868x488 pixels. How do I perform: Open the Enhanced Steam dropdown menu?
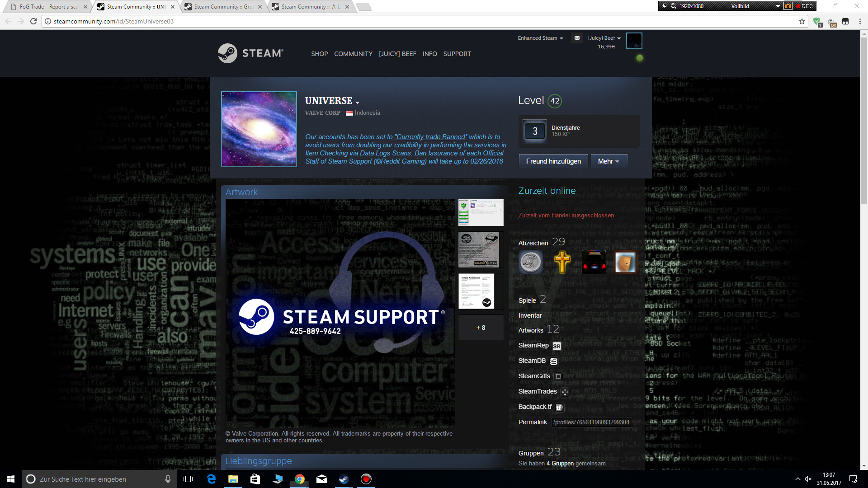point(540,38)
